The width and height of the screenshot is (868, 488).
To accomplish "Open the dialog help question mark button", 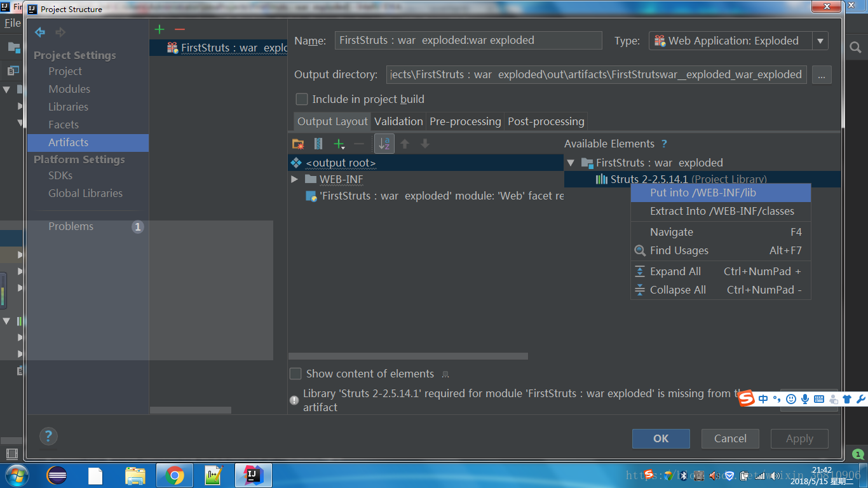I will click(x=48, y=436).
